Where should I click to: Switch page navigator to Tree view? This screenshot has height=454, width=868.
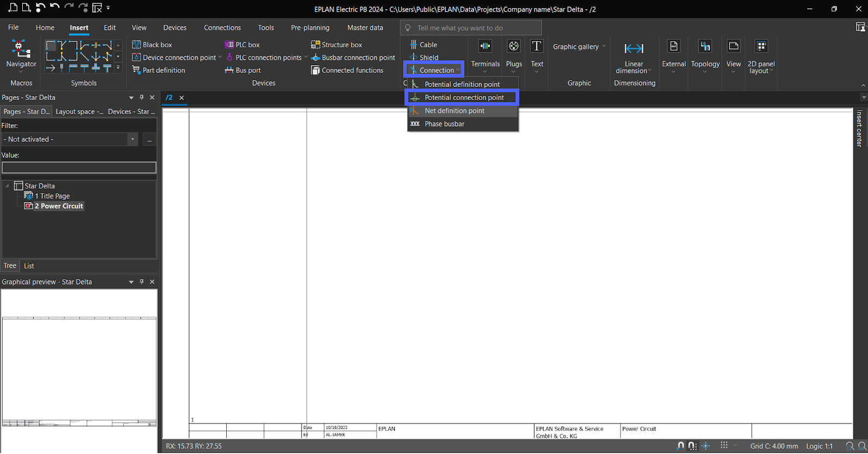pos(10,266)
